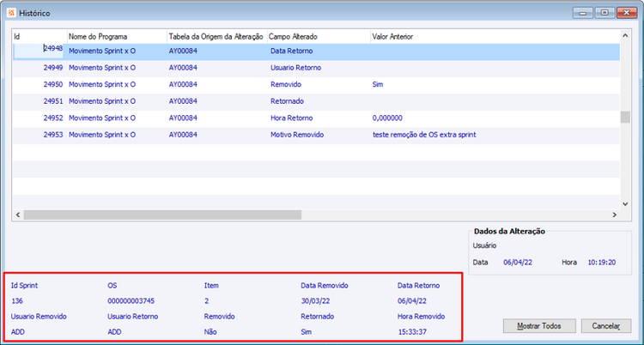Click the horizontal scrollbar right arrow
Image resolution: width=644 pixels, height=345 pixels.
[x=615, y=215]
